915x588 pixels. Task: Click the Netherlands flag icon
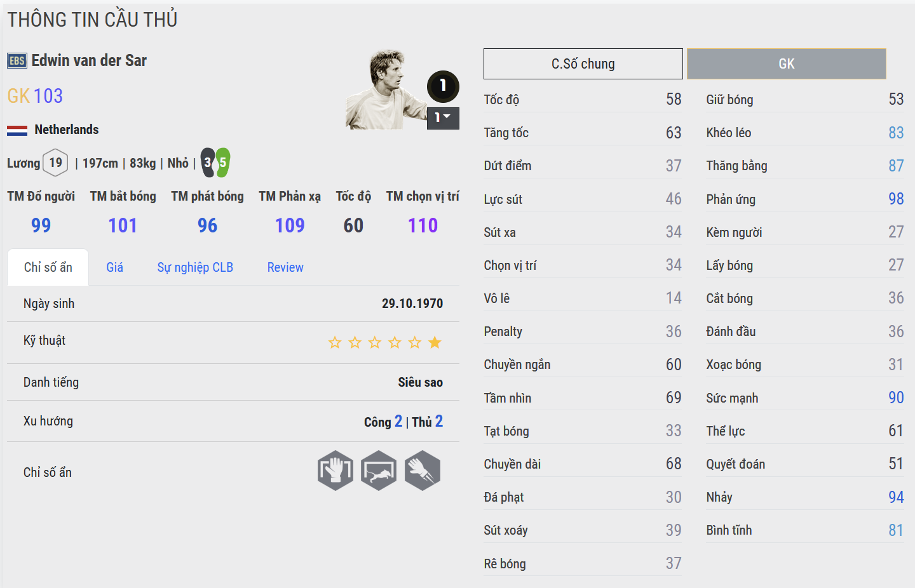pyautogui.click(x=17, y=130)
